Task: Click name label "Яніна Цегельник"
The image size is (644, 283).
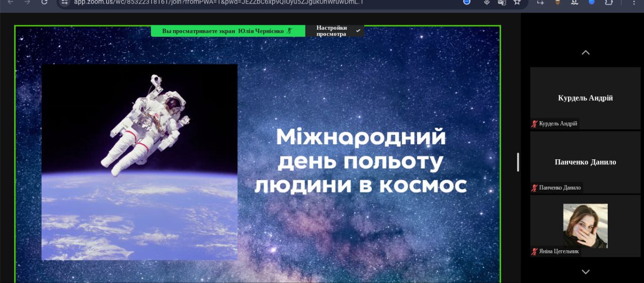Action: pyautogui.click(x=559, y=251)
